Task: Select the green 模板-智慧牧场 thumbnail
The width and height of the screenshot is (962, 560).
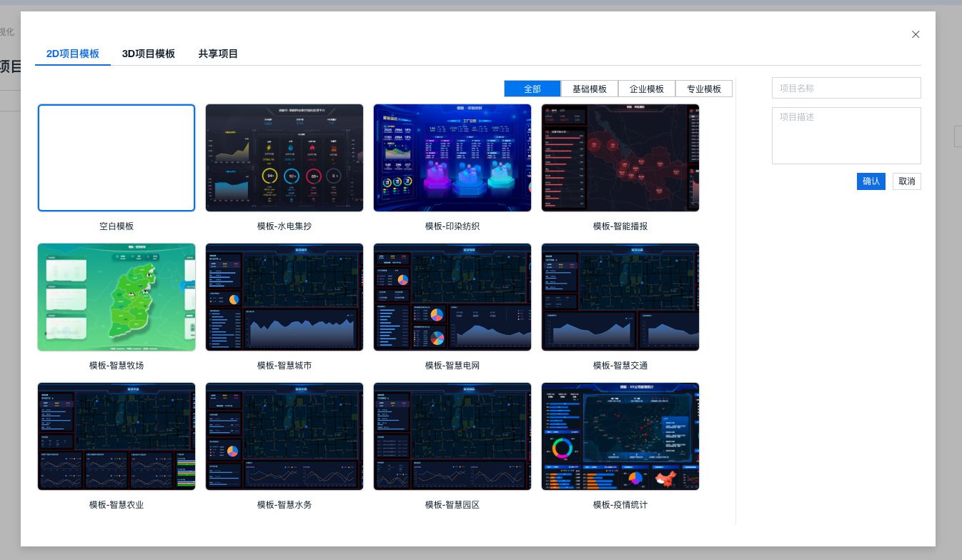Action: (x=116, y=297)
